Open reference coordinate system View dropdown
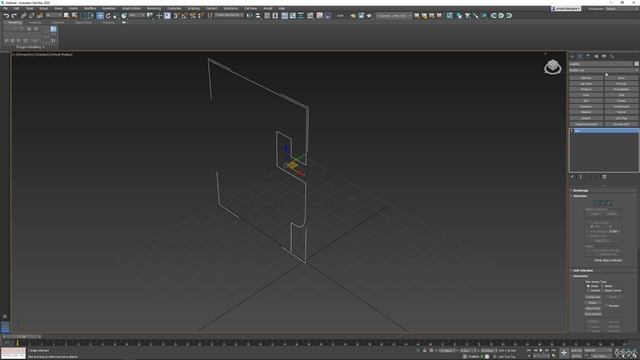Screen dimensions: 640x360 (x=136, y=16)
